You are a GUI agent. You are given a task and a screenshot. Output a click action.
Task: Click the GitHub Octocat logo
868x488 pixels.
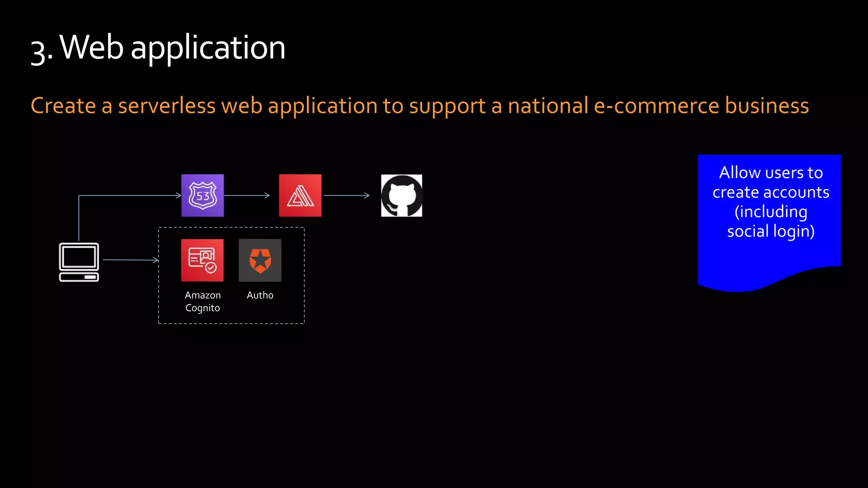tap(401, 195)
